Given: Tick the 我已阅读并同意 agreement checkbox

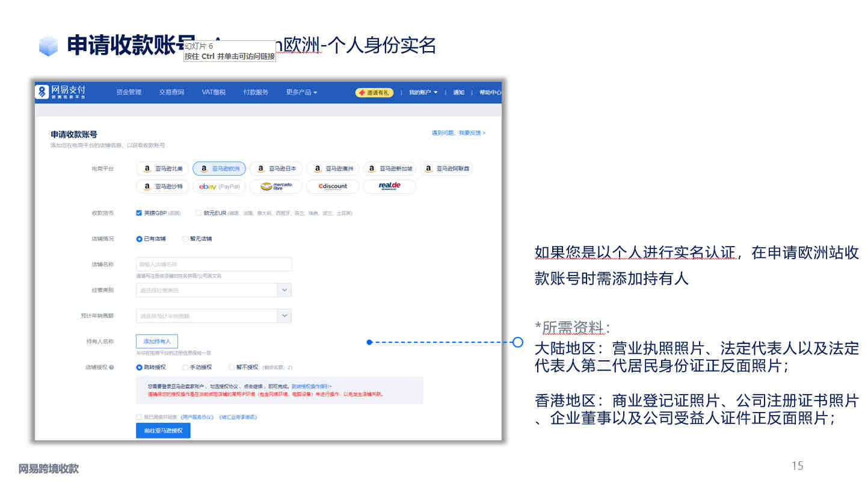Looking at the screenshot, I should pyautogui.click(x=139, y=417).
